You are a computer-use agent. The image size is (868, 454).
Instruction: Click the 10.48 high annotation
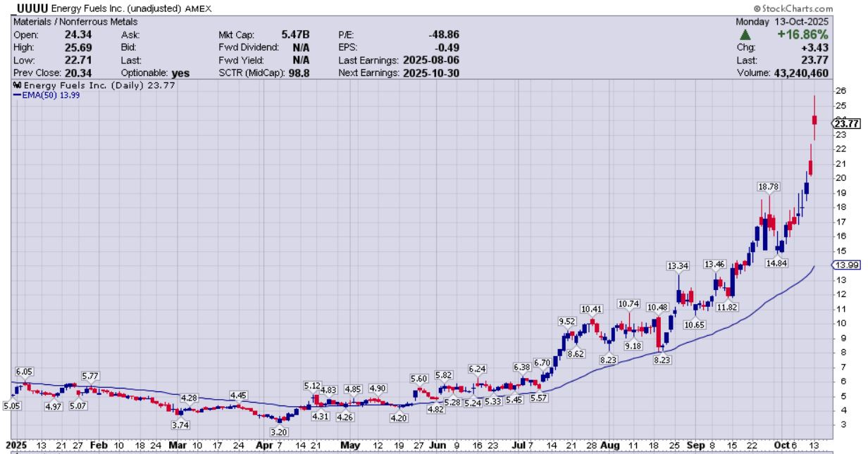pos(656,307)
